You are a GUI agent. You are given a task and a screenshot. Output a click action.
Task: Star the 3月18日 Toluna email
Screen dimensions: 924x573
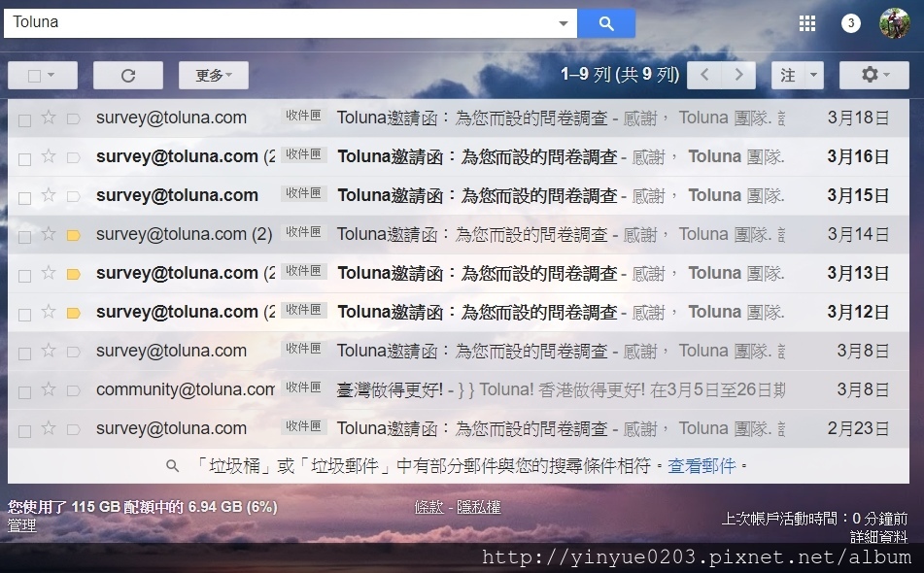pos(49,118)
